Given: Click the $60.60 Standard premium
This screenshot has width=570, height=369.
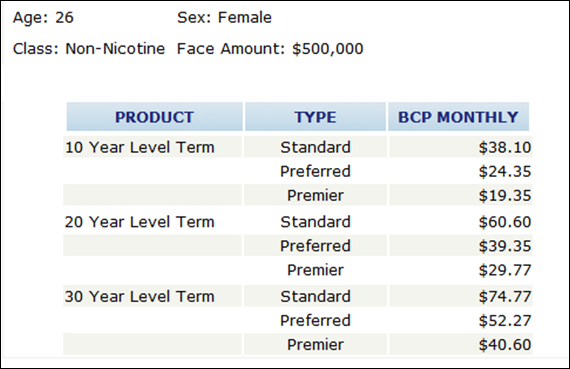Looking at the screenshot, I should point(505,222).
